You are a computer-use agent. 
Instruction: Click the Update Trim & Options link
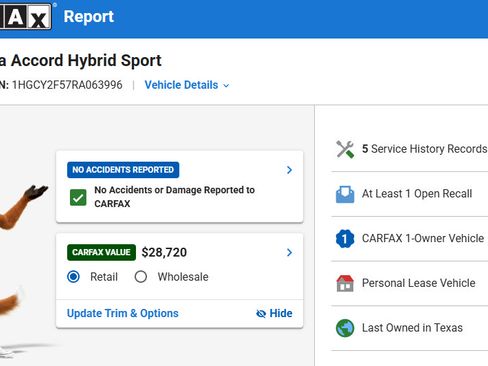pyautogui.click(x=123, y=313)
